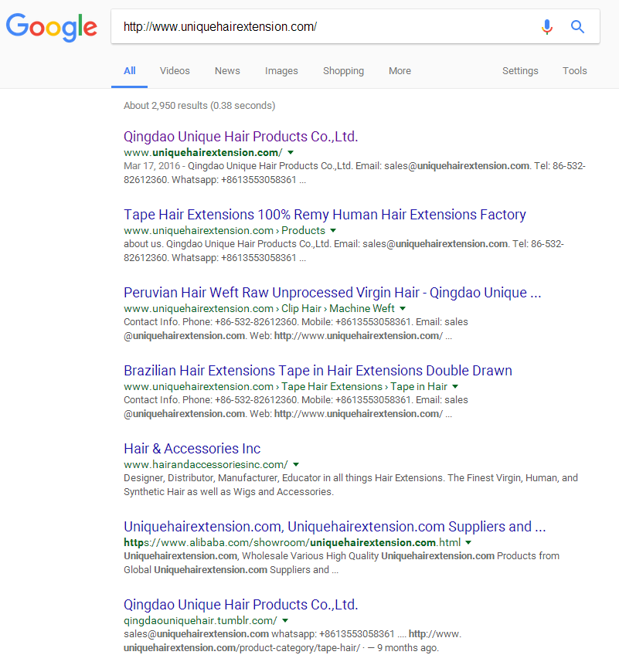619x672 pixels.
Task: Open Tape Hair Extensions 100% Remy result
Action: click(325, 214)
